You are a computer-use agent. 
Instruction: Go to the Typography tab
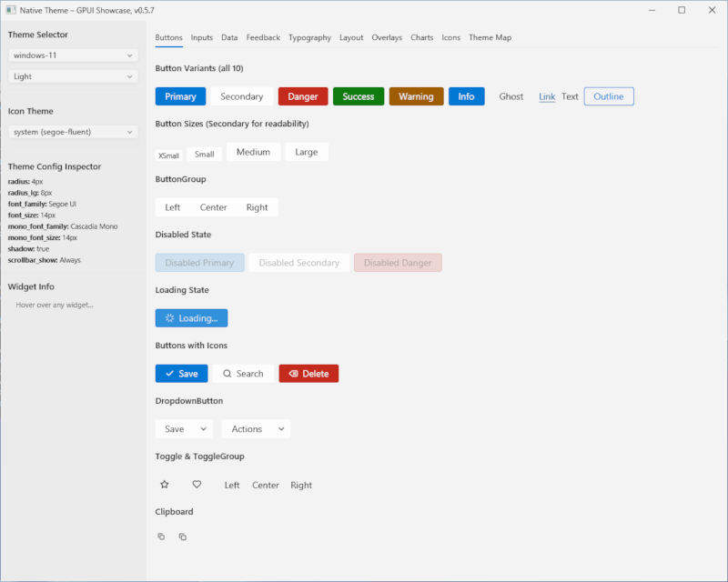[309, 37]
